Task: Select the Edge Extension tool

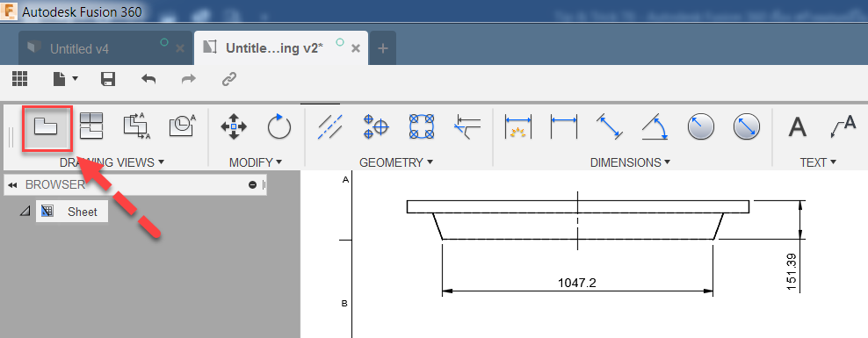Action: [467, 126]
